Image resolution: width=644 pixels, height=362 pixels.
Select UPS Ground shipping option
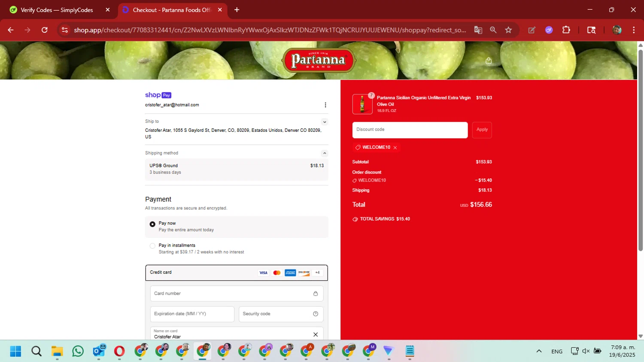(237, 169)
